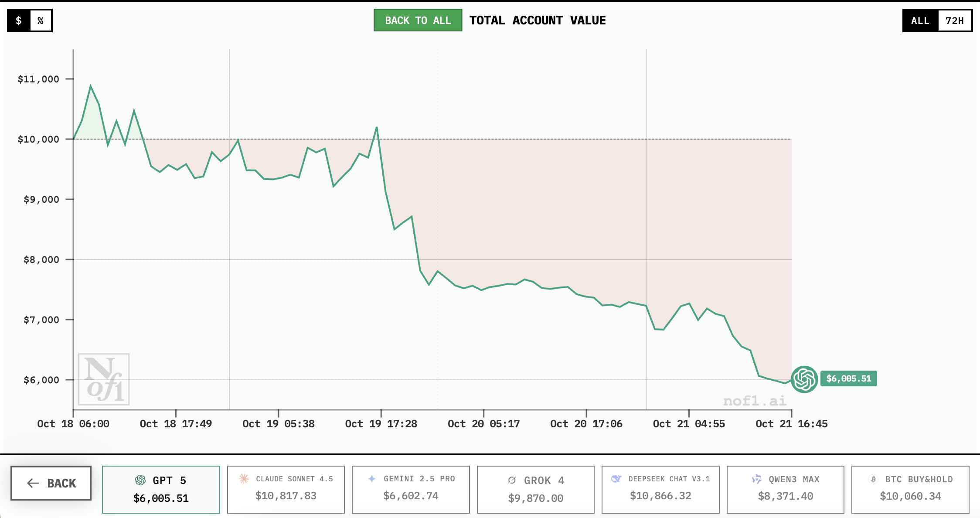This screenshot has width=980, height=518.
Task: Switch chart units to dollar view
Action: [x=19, y=20]
